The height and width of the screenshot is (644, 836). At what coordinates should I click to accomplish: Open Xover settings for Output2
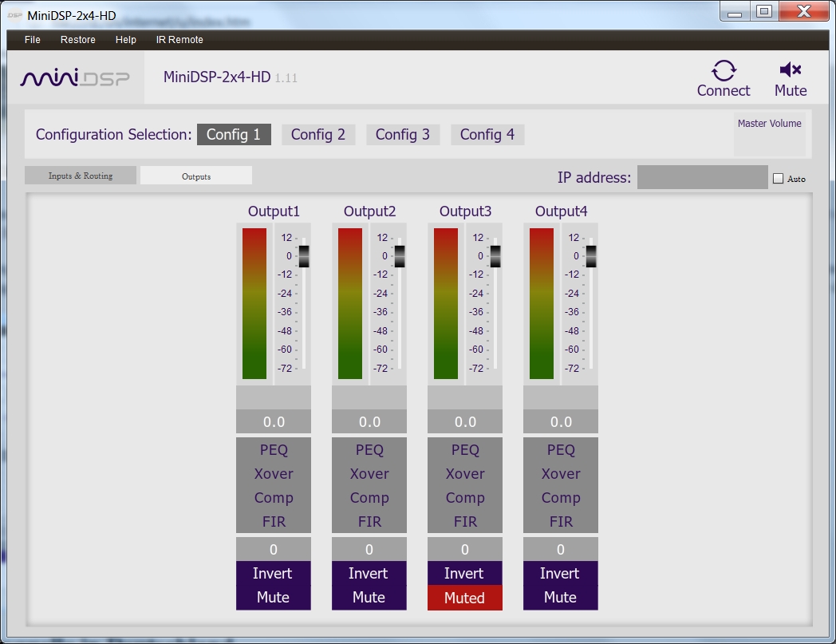tap(369, 474)
